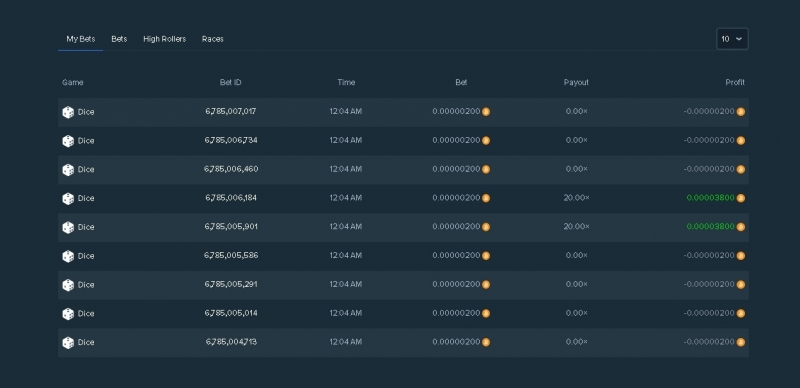Click the bitcoin icon in Bet column of row 6,785,005,586

point(486,256)
